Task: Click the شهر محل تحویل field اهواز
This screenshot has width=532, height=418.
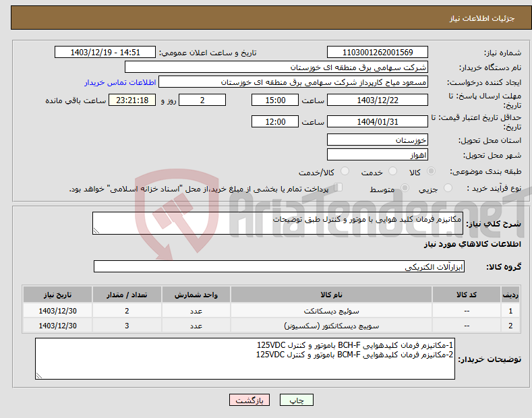Action: point(378,154)
